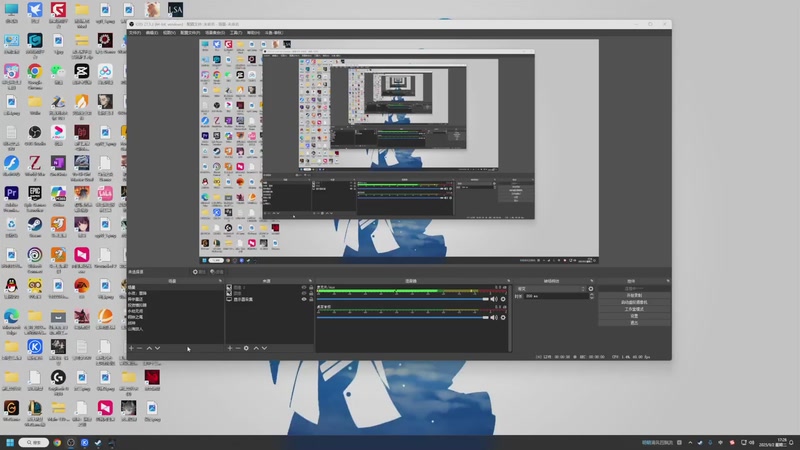Open OBS 工具(T) menu
Screen dimensions: 800x450
click(235, 33)
